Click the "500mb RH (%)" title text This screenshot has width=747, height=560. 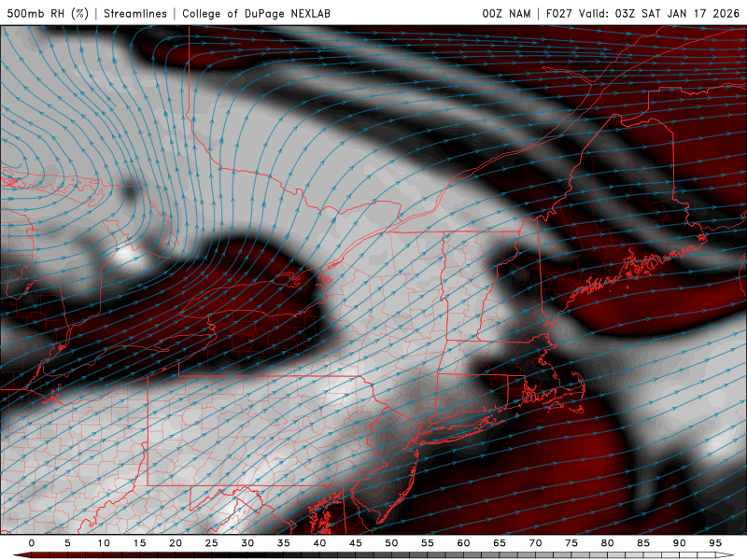[49, 13]
